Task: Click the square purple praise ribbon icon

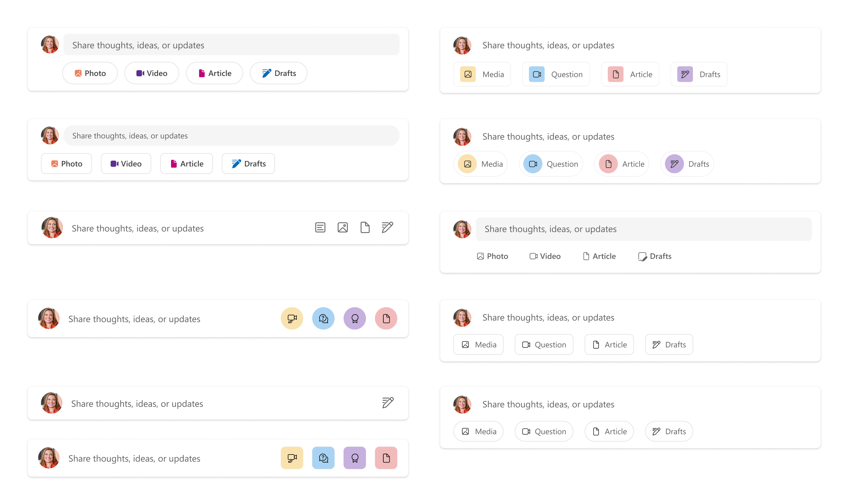Action: [x=354, y=457]
